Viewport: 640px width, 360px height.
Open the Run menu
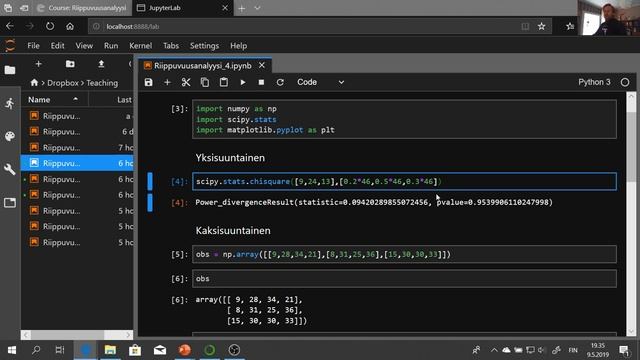click(111, 46)
